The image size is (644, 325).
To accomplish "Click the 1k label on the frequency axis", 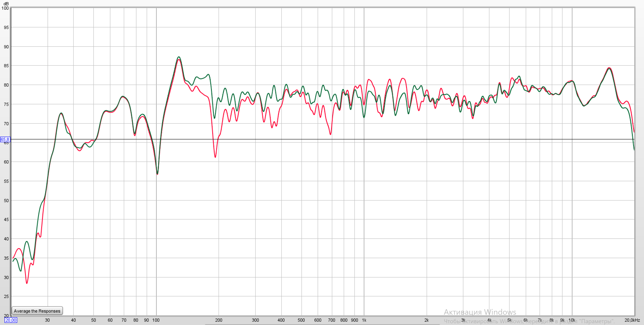I will pyautogui.click(x=364, y=320).
